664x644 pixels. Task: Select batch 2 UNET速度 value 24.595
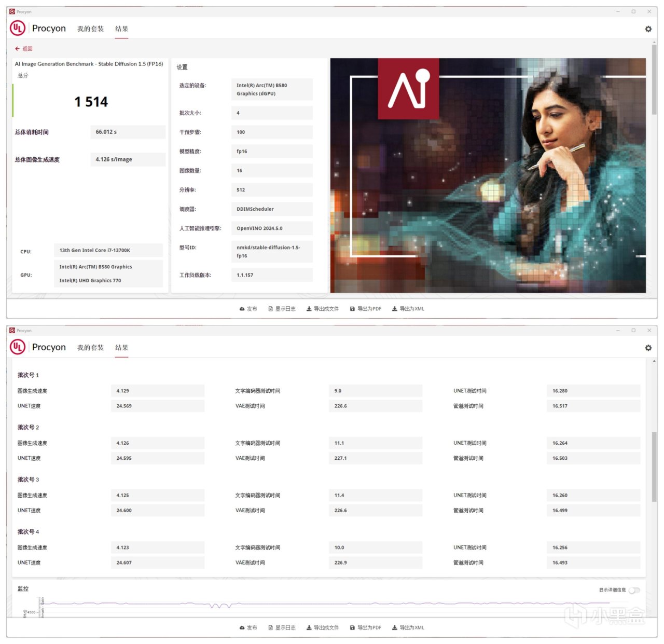[x=158, y=458]
